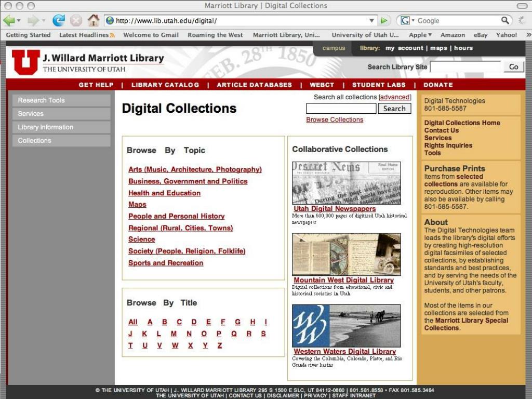This screenshot has width=532, height=399.
Task: Open the STAFF INTRANET footer link
Action: [x=353, y=395]
